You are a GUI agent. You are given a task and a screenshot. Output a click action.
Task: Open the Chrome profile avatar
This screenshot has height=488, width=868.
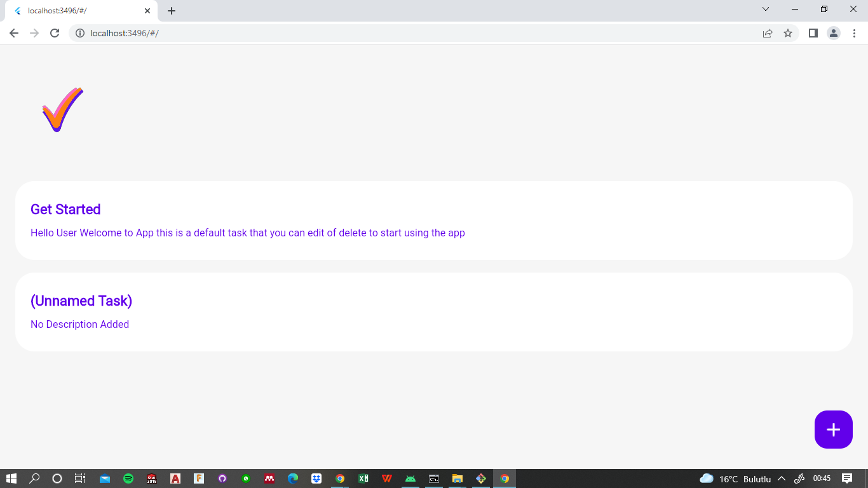point(834,33)
